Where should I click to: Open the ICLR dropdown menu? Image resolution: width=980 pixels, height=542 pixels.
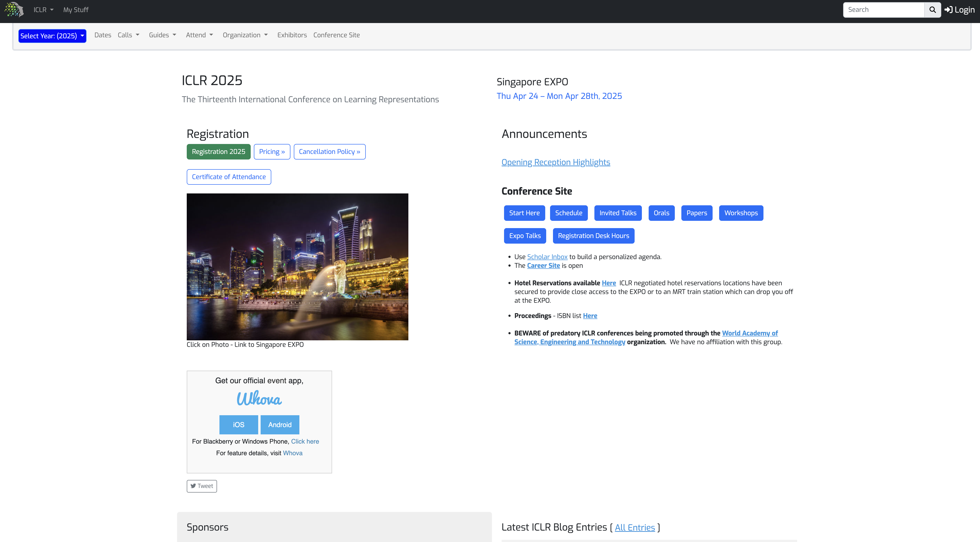pos(43,10)
